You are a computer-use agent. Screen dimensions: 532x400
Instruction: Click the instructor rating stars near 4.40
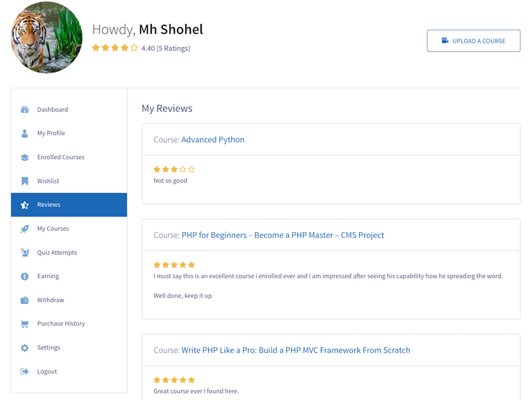point(115,48)
